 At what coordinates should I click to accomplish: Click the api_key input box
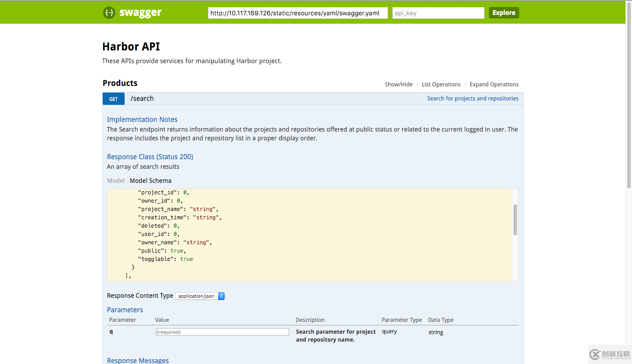click(438, 13)
